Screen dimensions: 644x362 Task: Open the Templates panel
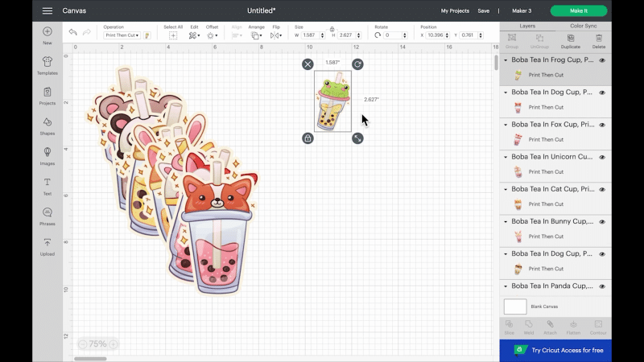click(x=47, y=66)
